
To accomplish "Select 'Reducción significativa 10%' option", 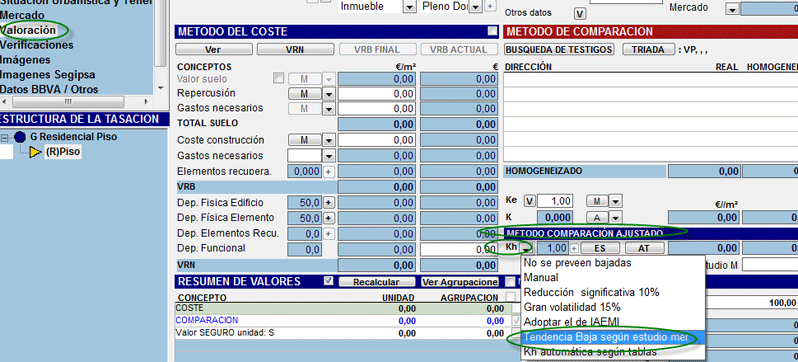I will (x=612, y=293).
